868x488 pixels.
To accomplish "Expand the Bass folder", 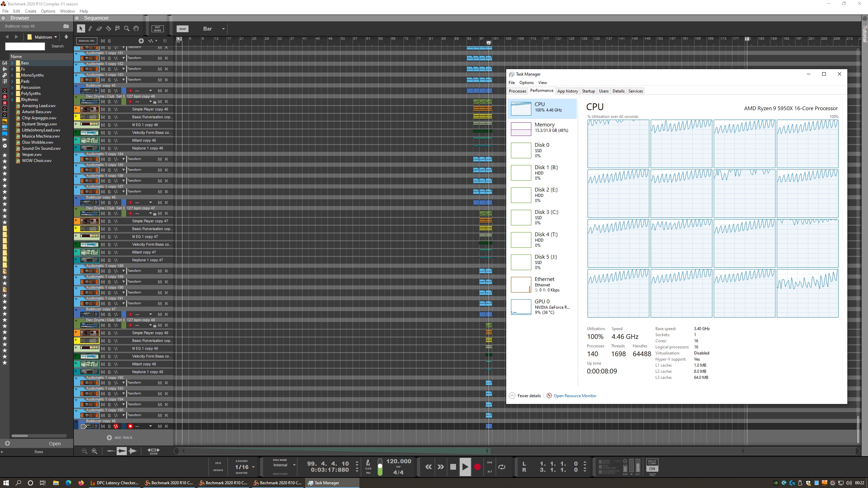I will point(12,63).
